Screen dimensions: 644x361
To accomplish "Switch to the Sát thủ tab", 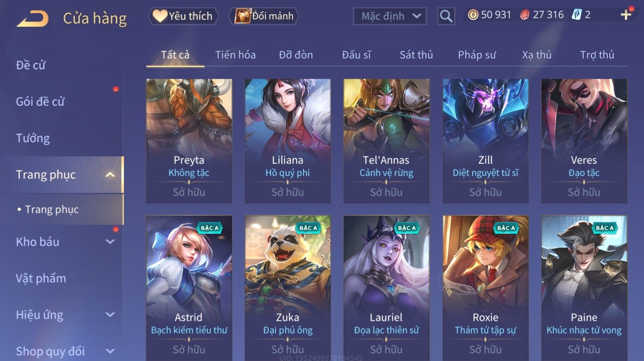I will click(x=416, y=55).
